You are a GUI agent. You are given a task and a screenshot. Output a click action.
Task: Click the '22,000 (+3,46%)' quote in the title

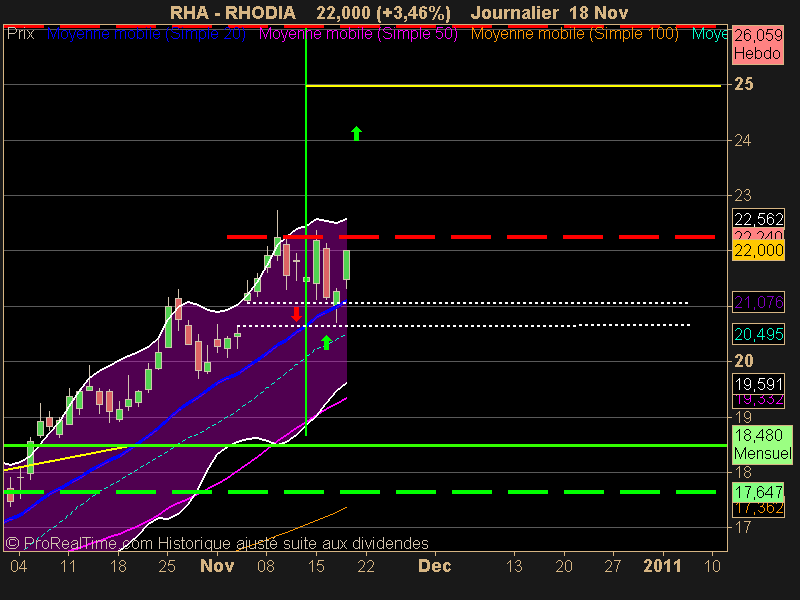pyautogui.click(x=383, y=13)
